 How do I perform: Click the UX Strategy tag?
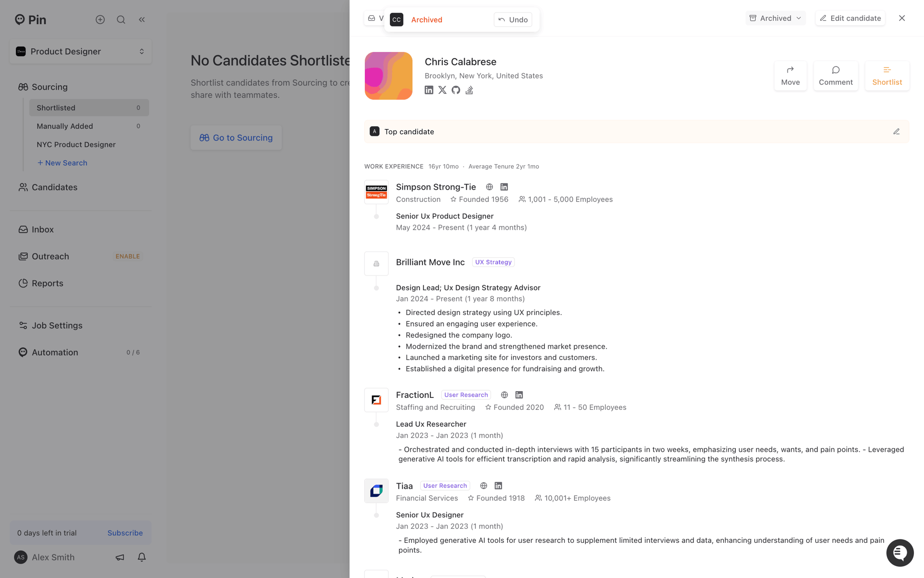(493, 263)
